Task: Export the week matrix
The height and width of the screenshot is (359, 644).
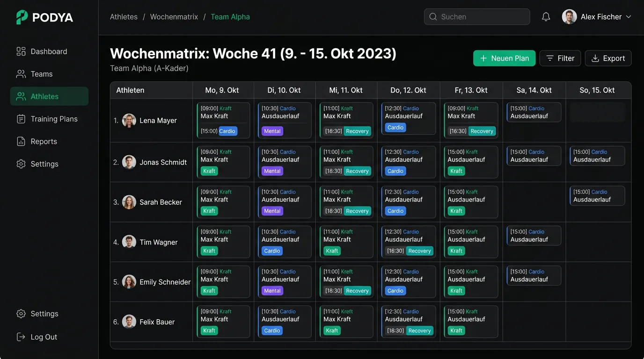Action: (x=608, y=58)
